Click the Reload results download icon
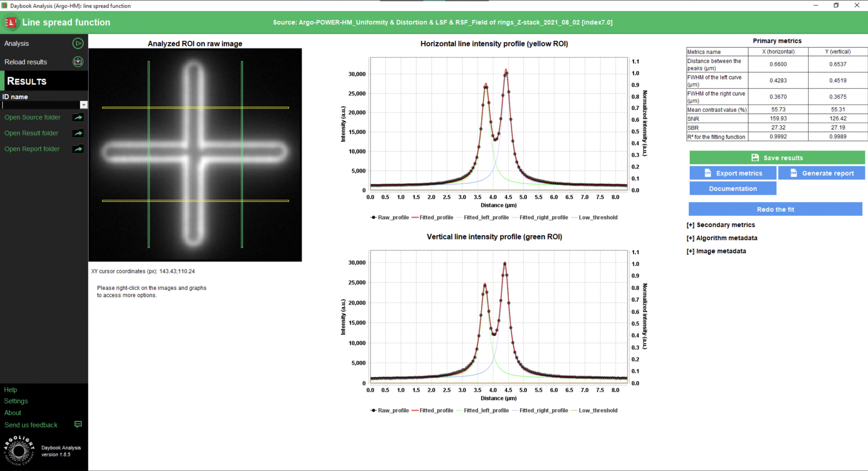The width and height of the screenshot is (868, 471). (x=78, y=62)
